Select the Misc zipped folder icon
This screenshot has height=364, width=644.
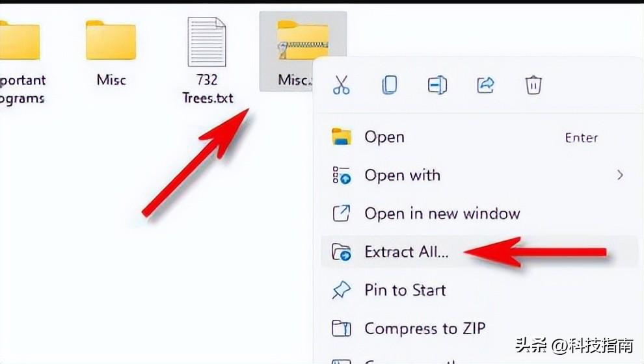[302, 40]
